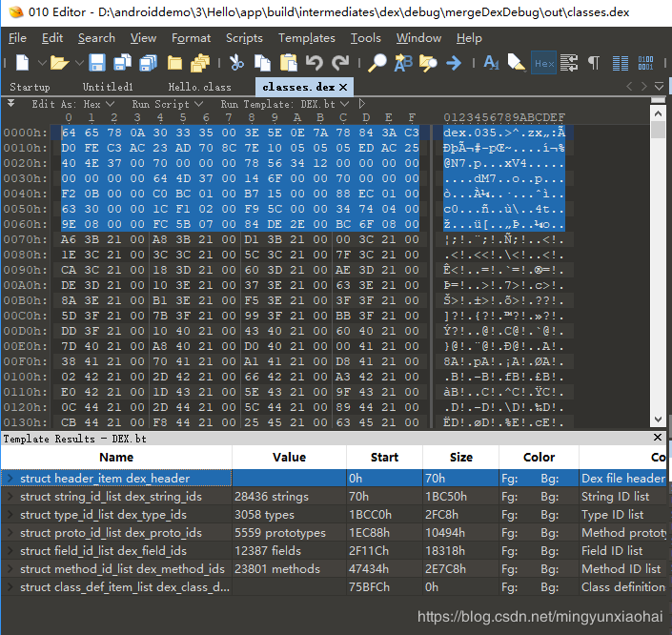This screenshot has width=672, height=635.
Task: Click the Open file folder icon
Action: (58, 63)
